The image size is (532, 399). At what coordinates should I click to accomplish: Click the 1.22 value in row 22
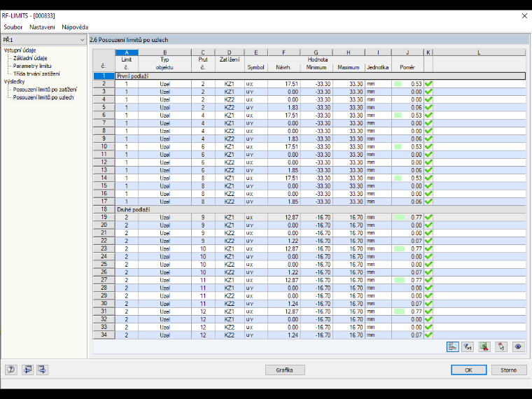293,241
